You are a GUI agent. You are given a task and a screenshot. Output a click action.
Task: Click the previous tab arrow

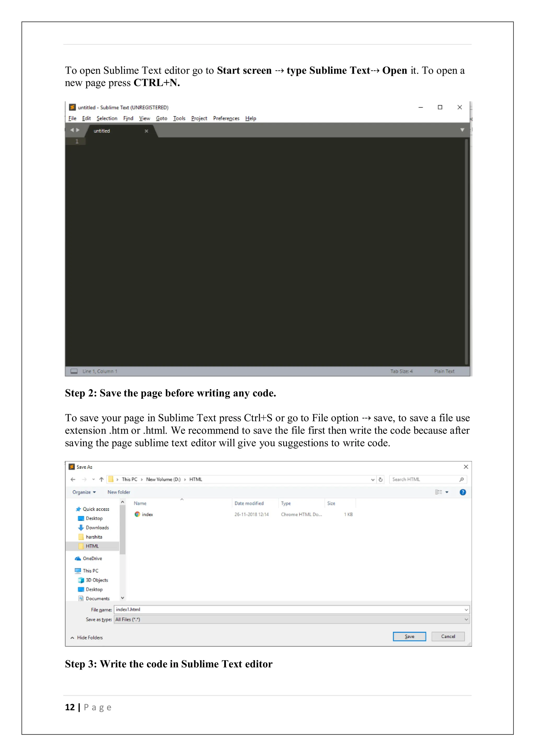tap(72, 130)
